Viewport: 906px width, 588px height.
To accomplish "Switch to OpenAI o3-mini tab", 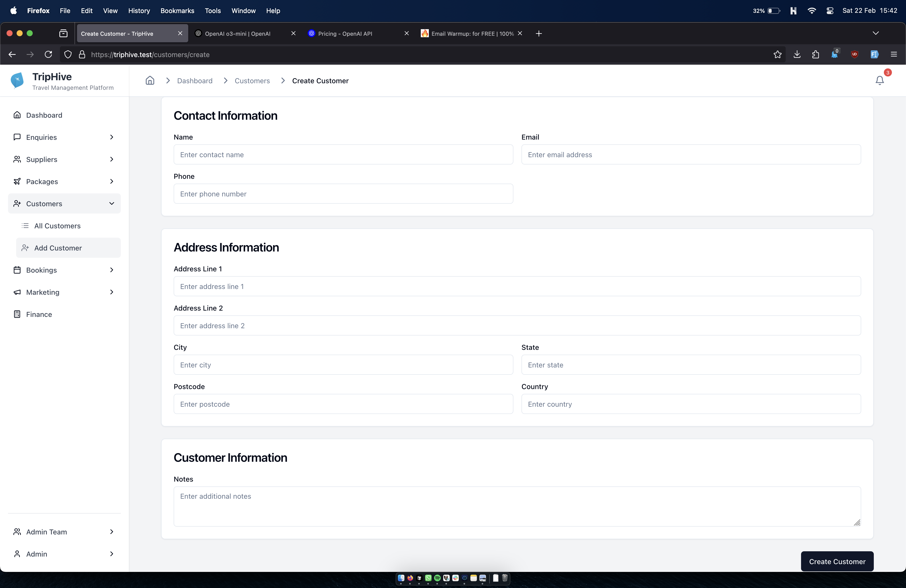I will (246, 33).
